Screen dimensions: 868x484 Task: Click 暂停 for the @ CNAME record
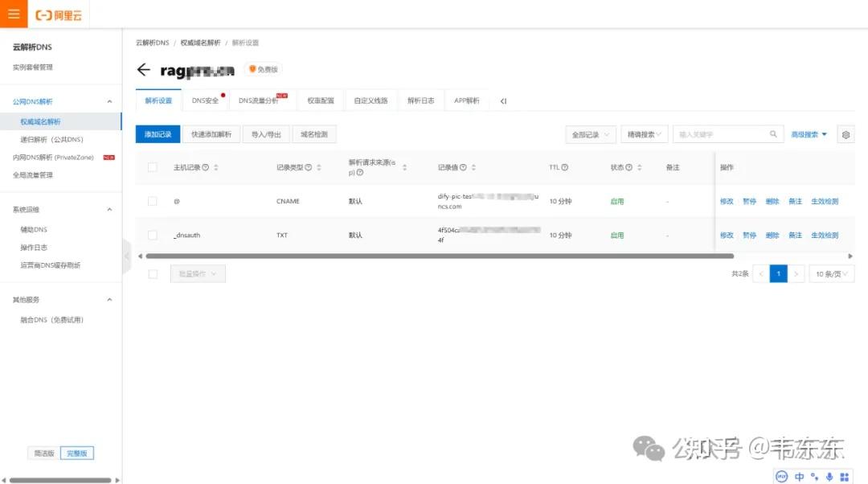coord(750,201)
